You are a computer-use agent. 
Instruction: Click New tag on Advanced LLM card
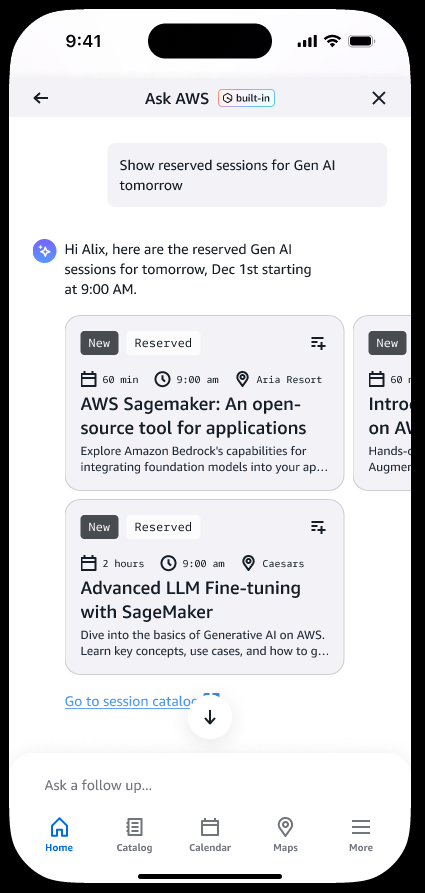[x=100, y=527]
